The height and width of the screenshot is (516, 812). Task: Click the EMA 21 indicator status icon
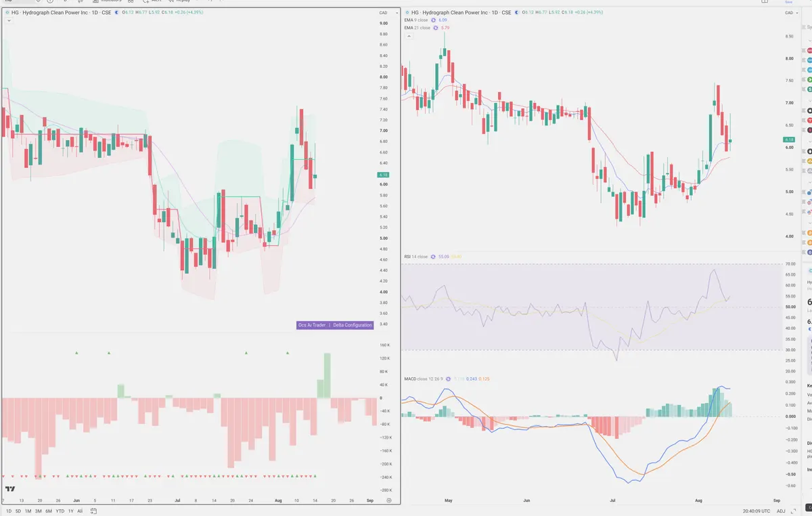434,27
